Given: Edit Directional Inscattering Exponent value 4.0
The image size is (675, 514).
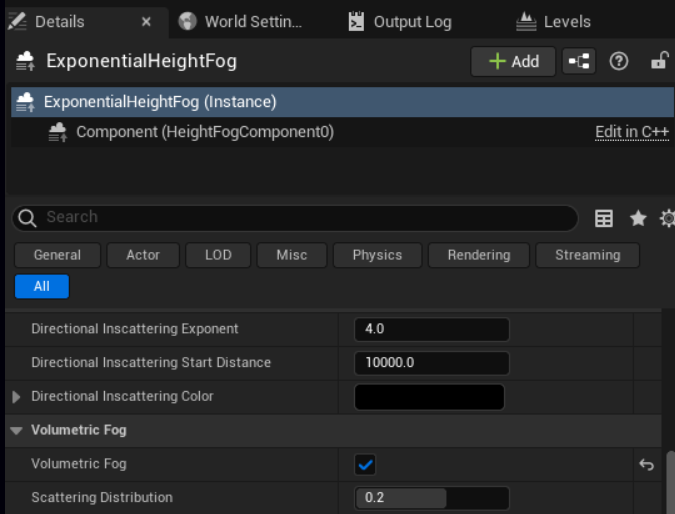Looking at the screenshot, I should tap(432, 329).
